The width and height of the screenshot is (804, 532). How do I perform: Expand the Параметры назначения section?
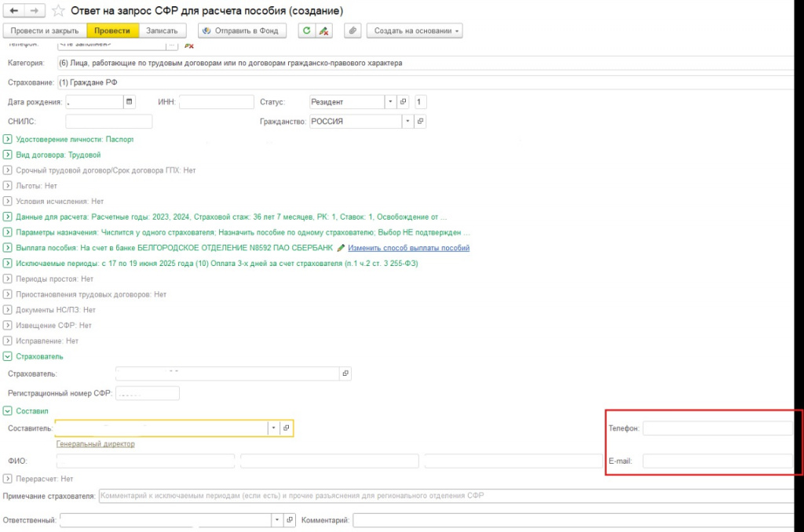pyautogui.click(x=8, y=232)
